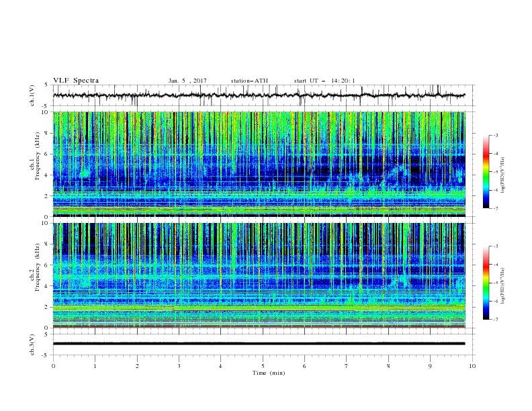Click the "0" kHz tick on ch.2 spectrogram
The image size is (532, 411).
[48, 328]
